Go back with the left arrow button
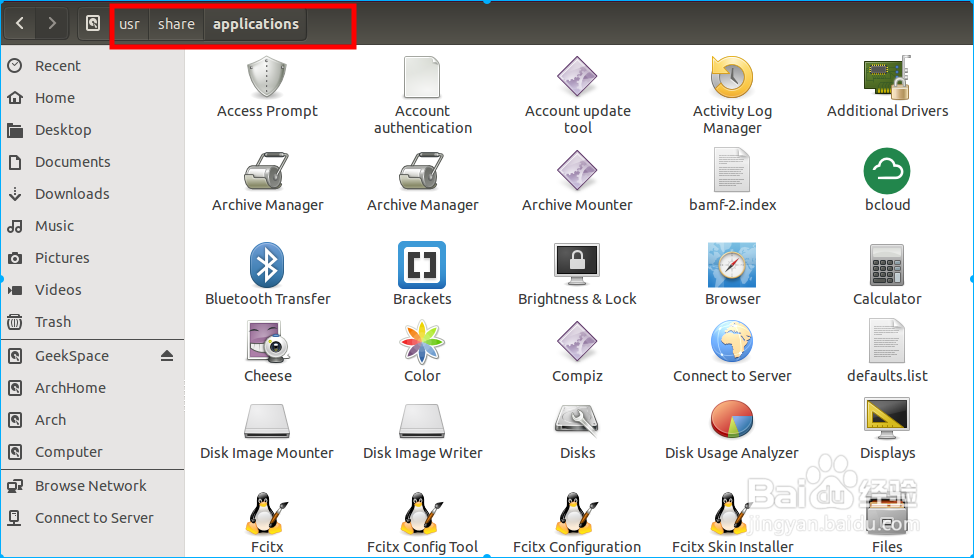 pos(20,24)
